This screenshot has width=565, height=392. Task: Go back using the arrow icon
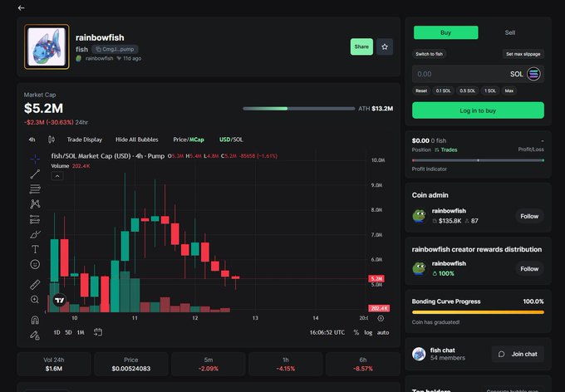[x=22, y=7]
